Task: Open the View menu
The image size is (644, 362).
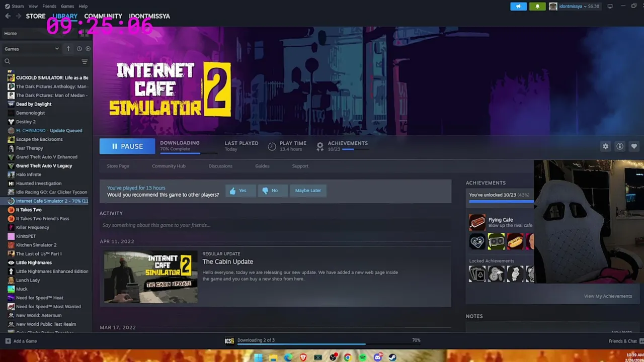Action: point(33,7)
